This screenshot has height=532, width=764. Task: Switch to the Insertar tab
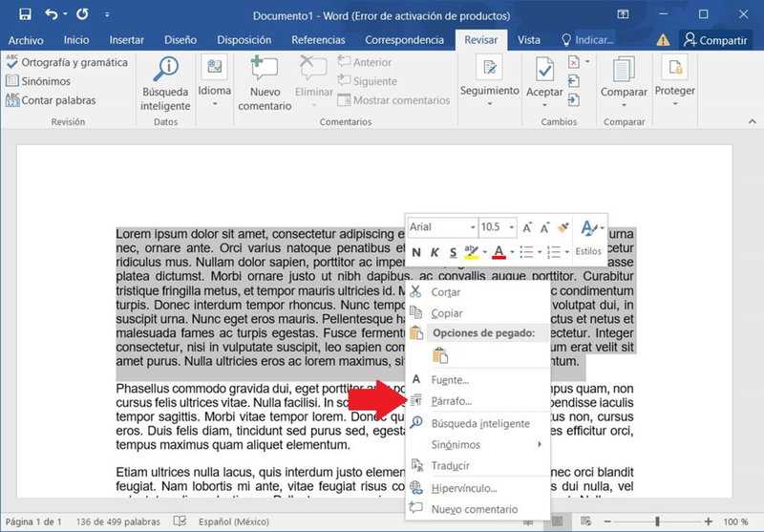tap(127, 40)
